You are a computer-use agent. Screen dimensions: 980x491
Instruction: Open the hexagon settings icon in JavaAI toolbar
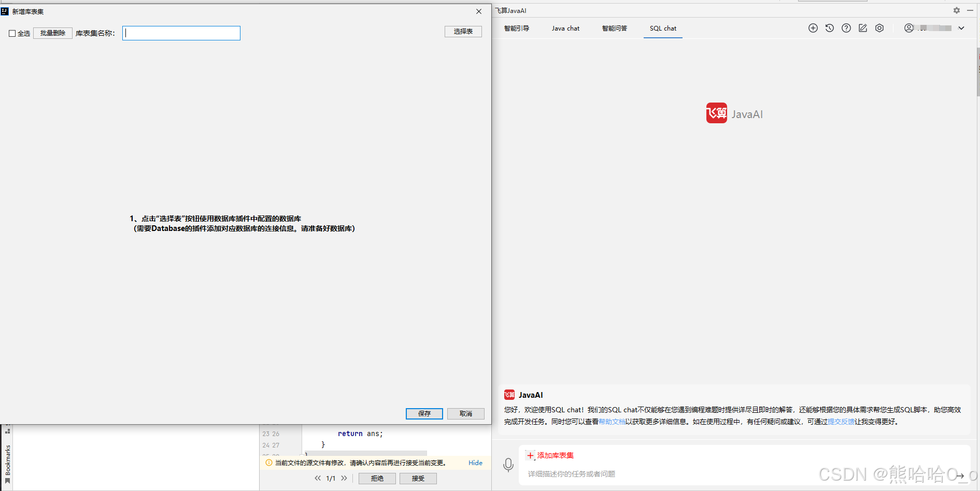879,28
